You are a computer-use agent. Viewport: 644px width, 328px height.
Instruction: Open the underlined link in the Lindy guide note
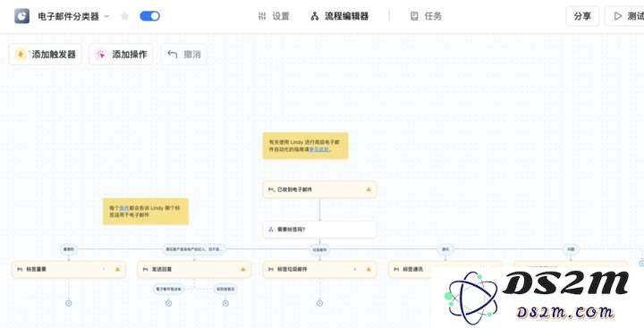pos(319,149)
